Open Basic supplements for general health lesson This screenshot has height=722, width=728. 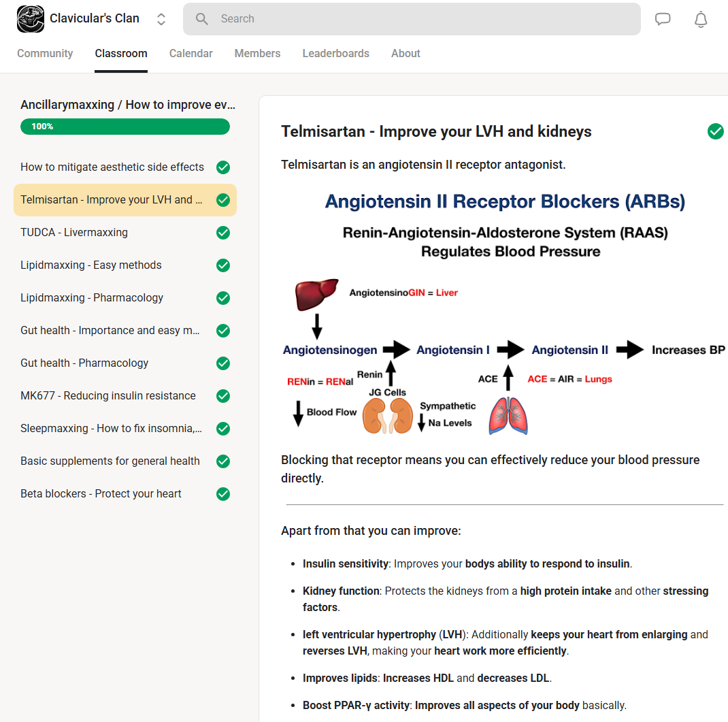tap(110, 461)
